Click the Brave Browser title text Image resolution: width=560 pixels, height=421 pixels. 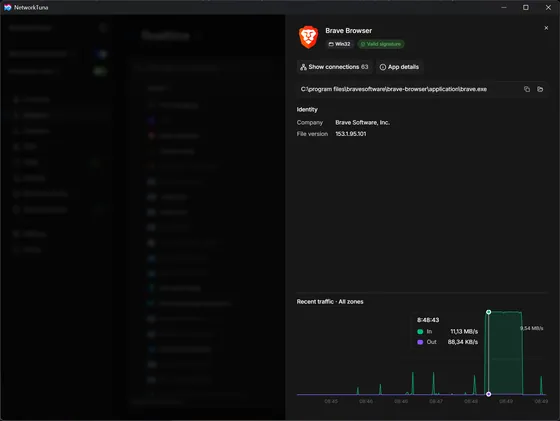pos(348,31)
